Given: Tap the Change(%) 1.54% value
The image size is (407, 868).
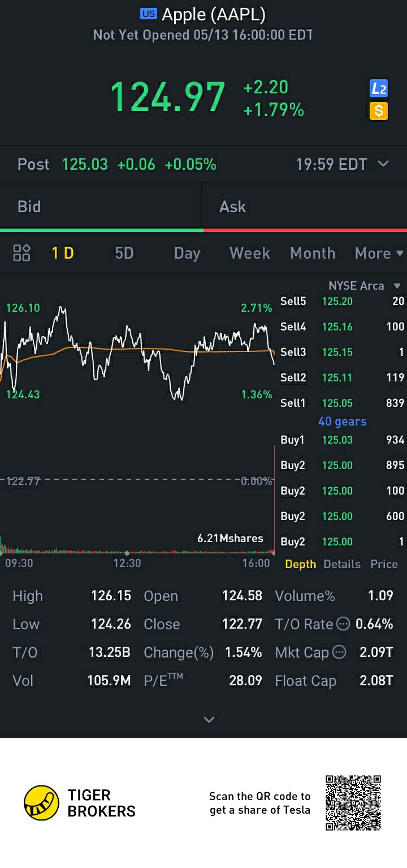Looking at the screenshot, I should point(243,652).
